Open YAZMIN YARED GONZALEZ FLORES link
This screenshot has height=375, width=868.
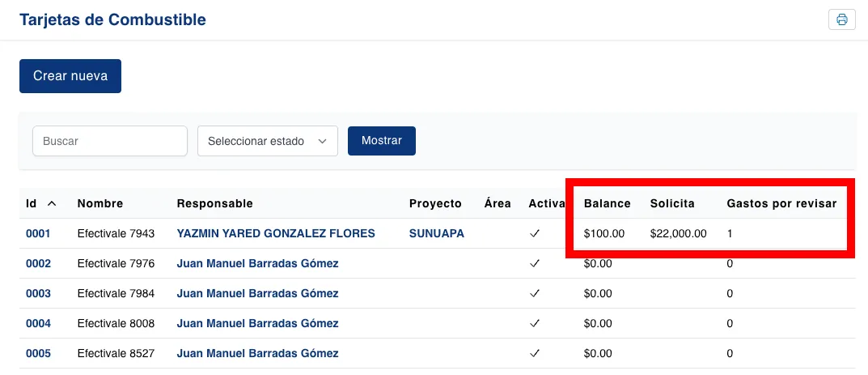[276, 233]
